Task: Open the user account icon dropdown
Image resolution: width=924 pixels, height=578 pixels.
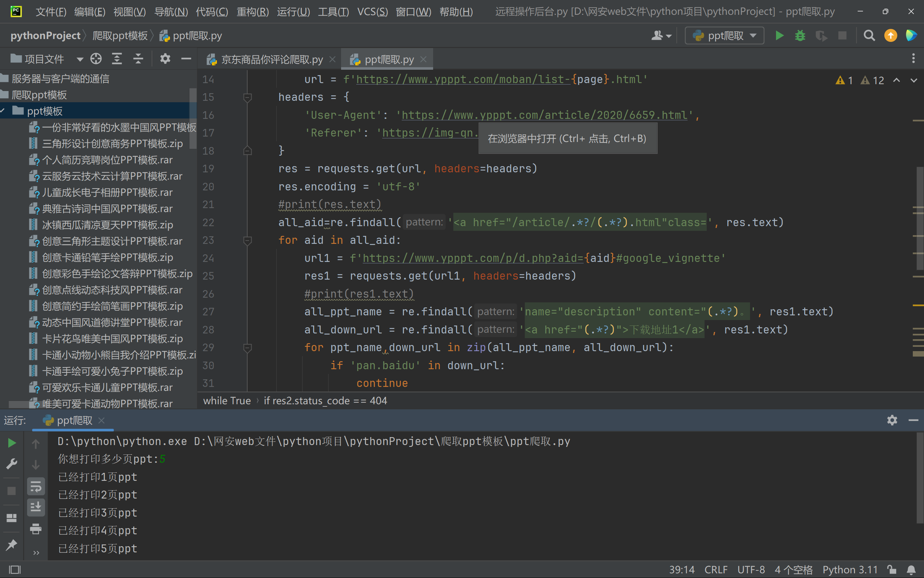Action: pos(661,35)
